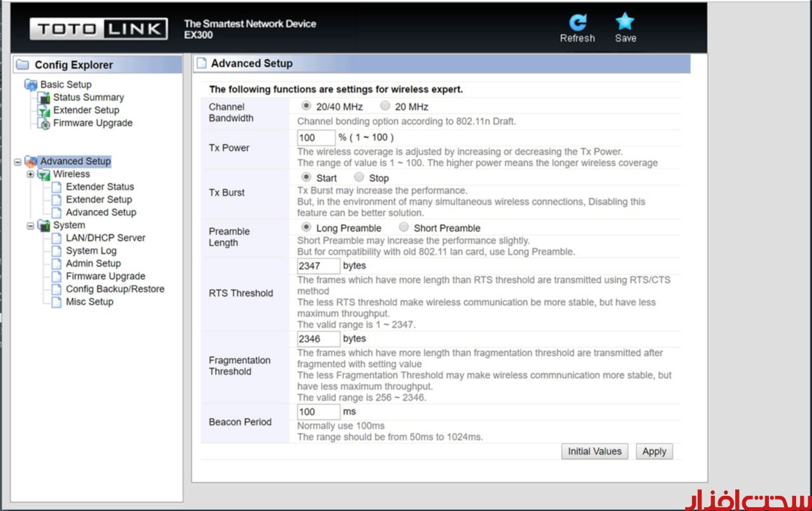Click the Refresh icon in header
The width and height of the screenshot is (812, 511).
[x=577, y=22]
